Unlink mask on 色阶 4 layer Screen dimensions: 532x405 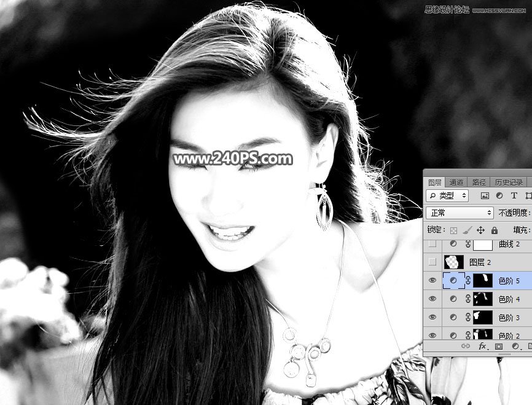pos(468,299)
